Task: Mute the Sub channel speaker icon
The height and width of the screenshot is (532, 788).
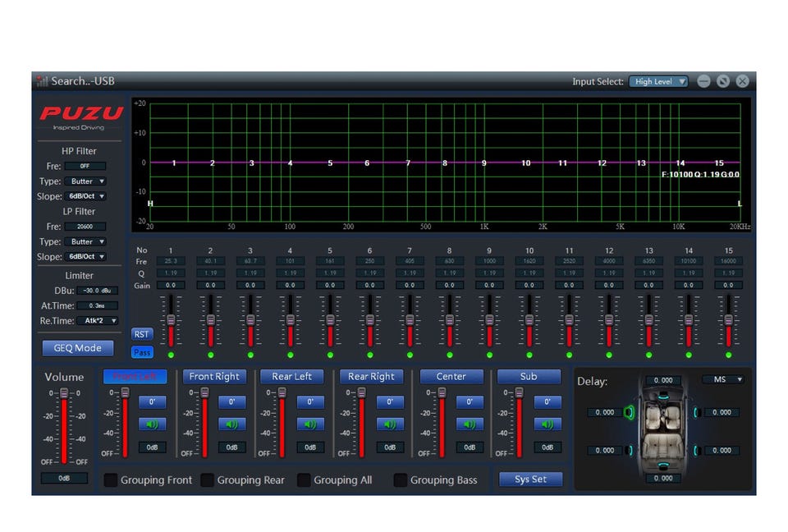Action: (x=547, y=424)
